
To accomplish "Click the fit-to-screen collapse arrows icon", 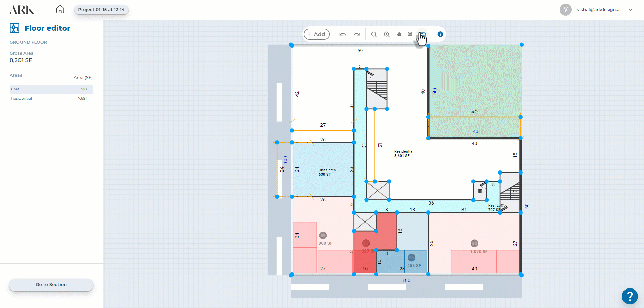I will [x=410, y=34].
